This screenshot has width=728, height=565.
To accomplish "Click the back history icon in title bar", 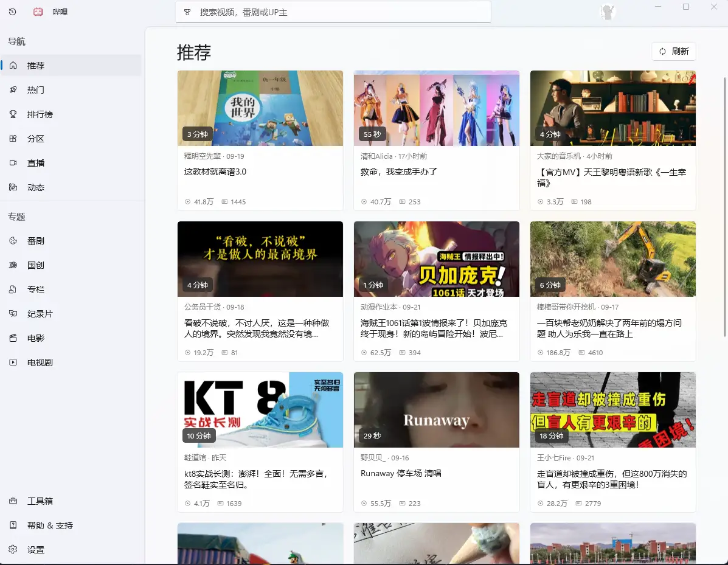I will (13, 12).
